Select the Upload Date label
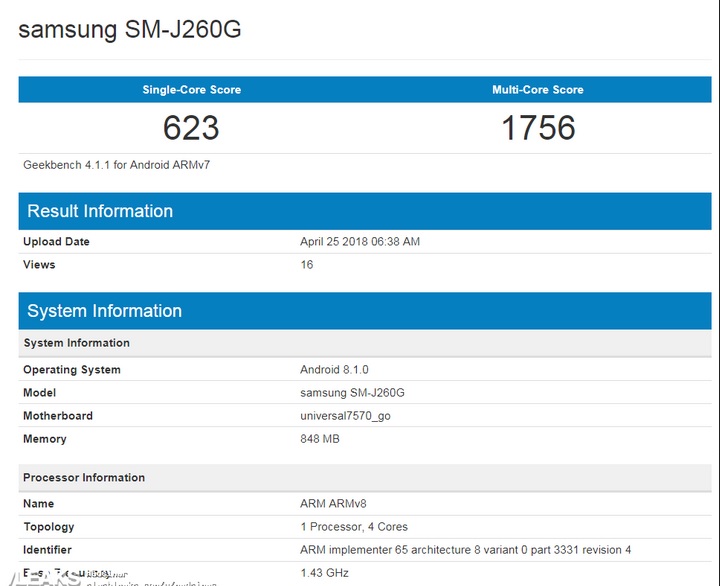720x586 pixels. pos(56,242)
